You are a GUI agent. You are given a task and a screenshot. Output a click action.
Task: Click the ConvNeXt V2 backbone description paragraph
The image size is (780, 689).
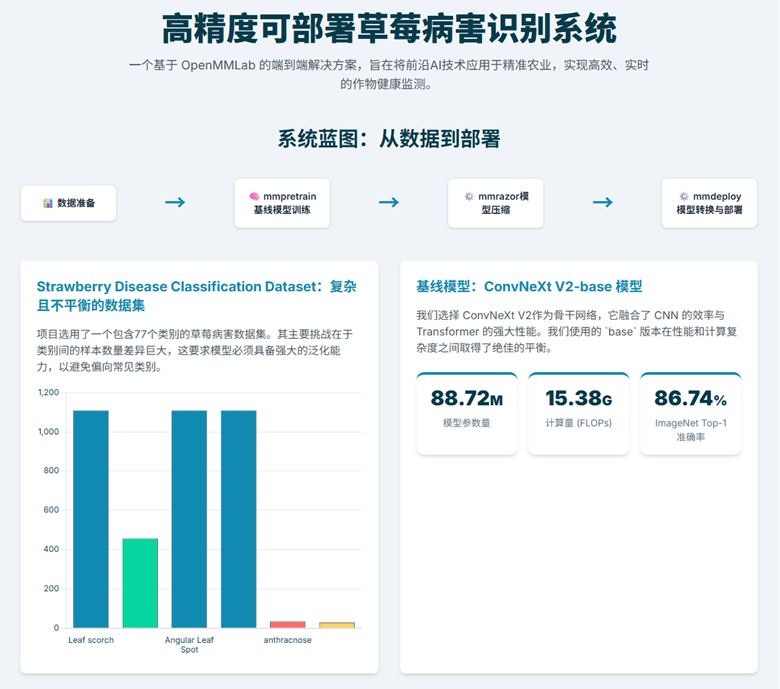click(x=577, y=331)
